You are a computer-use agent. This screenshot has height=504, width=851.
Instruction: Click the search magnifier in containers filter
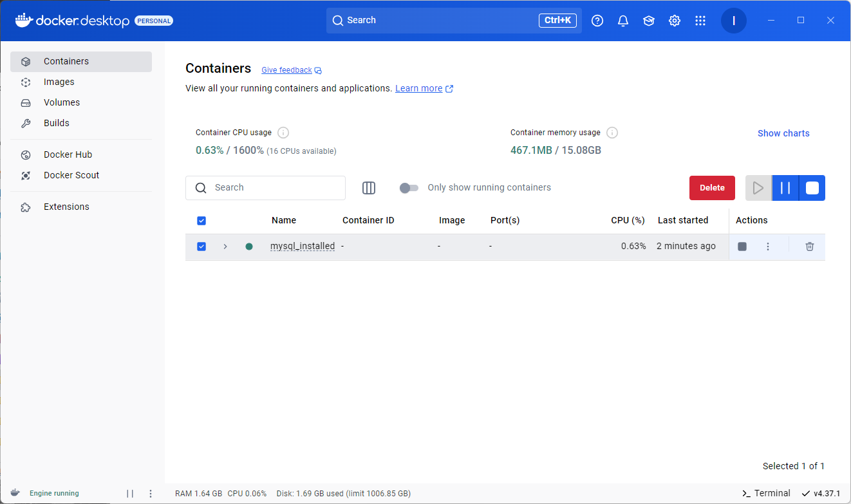pos(201,188)
